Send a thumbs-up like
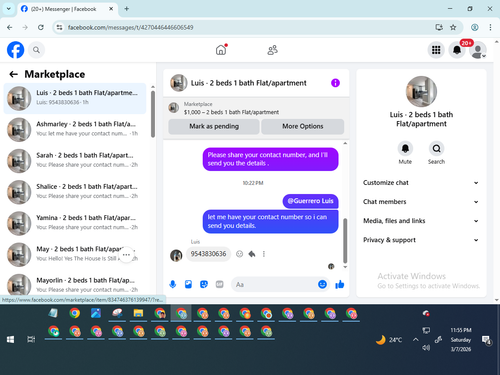Screen dimensions: 500x375 [340, 284]
